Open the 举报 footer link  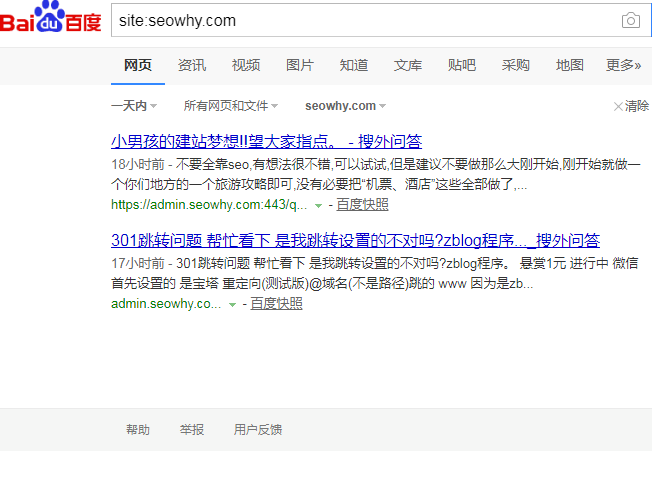pos(192,430)
